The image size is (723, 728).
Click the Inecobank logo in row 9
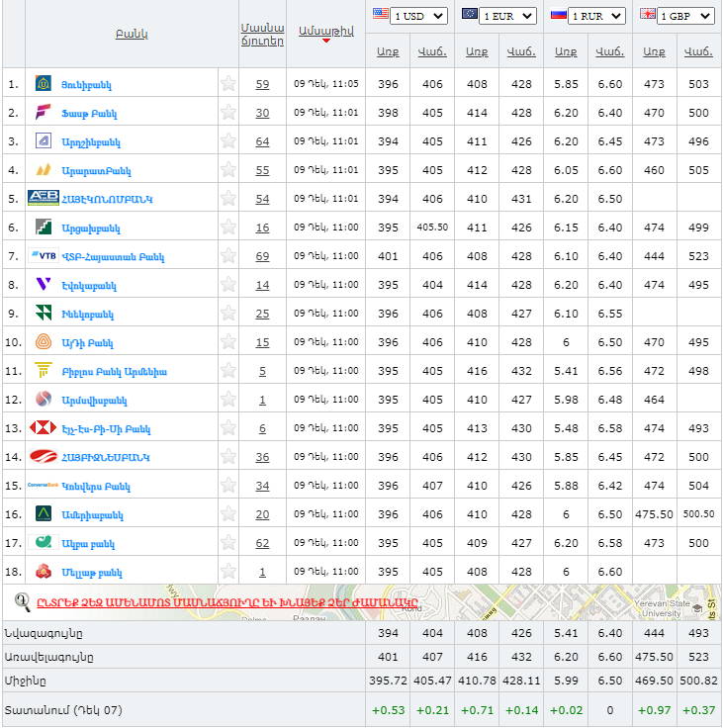point(44,313)
